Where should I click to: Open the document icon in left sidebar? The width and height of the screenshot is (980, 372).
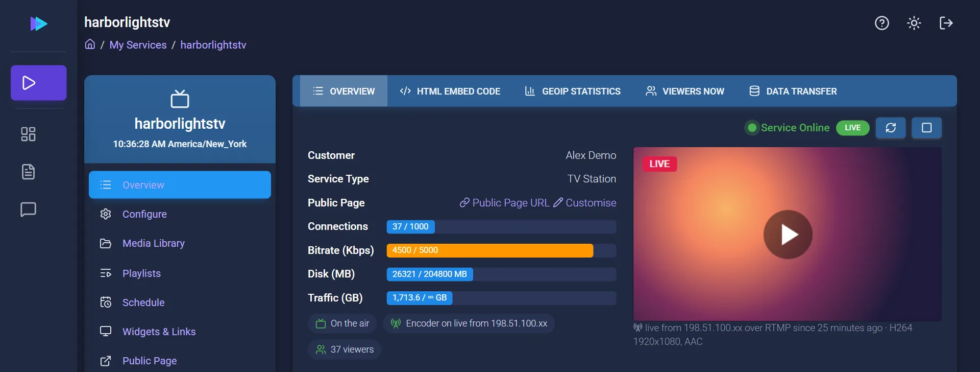[28, 172]
